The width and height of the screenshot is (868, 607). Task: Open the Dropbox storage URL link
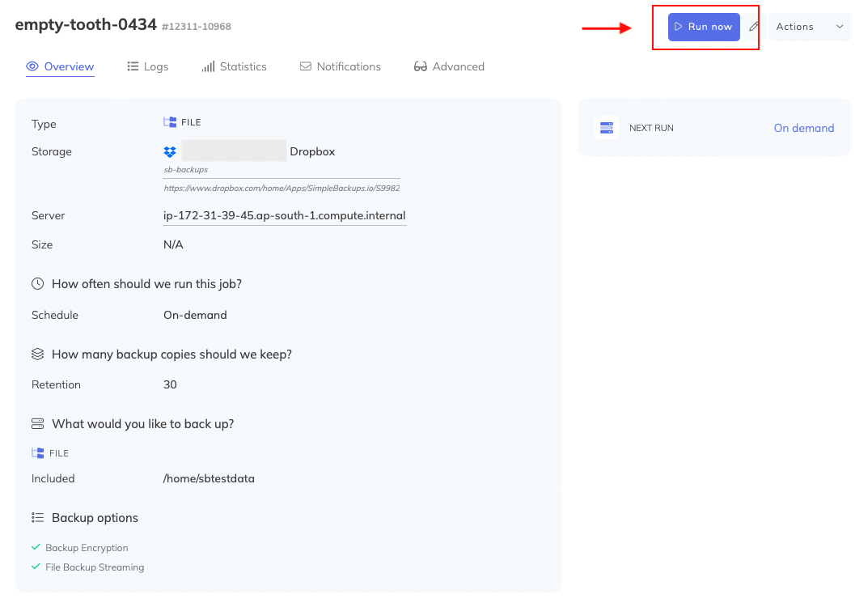click(x=282, y=188)
